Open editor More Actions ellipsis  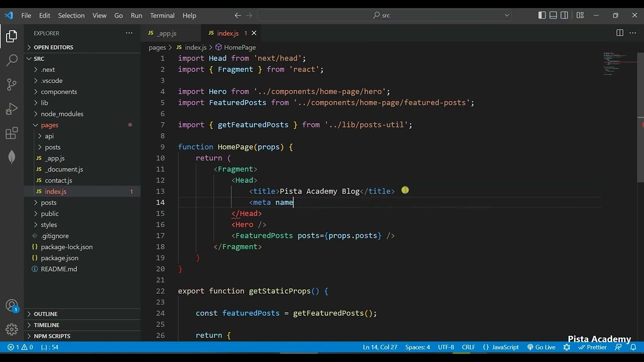(x=633, y=33)
